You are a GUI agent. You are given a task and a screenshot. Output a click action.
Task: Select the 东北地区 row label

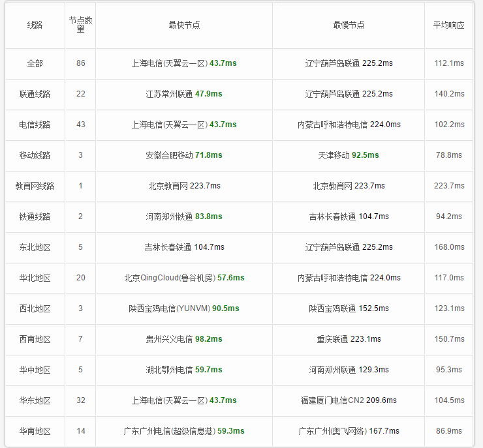(35, 247)
